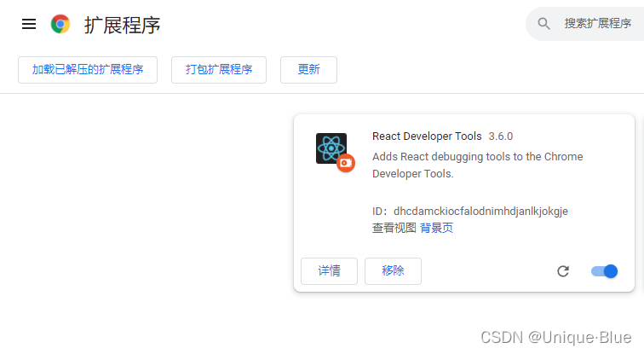Click the 'Adds React debugging tools' description
The width and height of the screenshot is (644, 354).
(477, 165)
